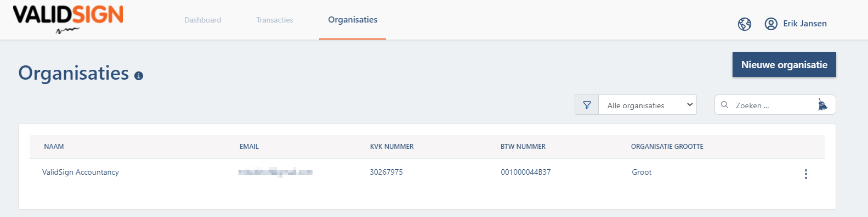Open the ValidSign Accountancy organisation row
The image size is (868, 217).
(x=427, y=173)
